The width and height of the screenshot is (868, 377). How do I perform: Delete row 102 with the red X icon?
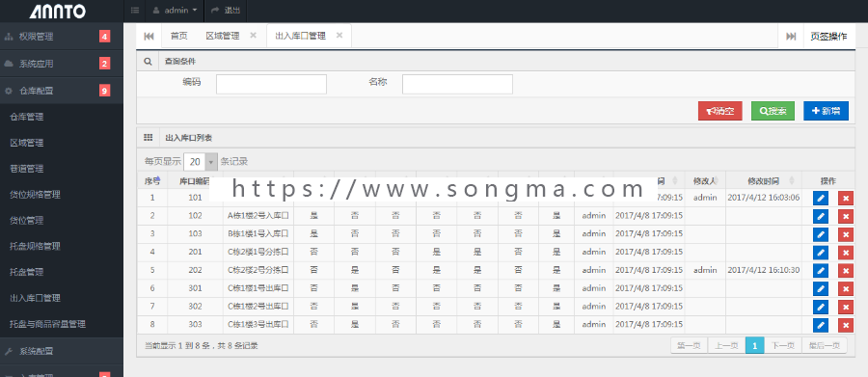pos(845,216)
